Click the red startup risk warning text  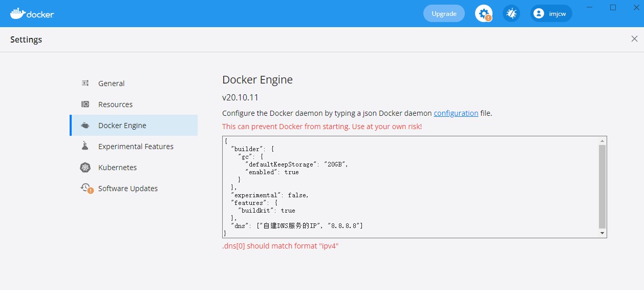pos(322,127)
